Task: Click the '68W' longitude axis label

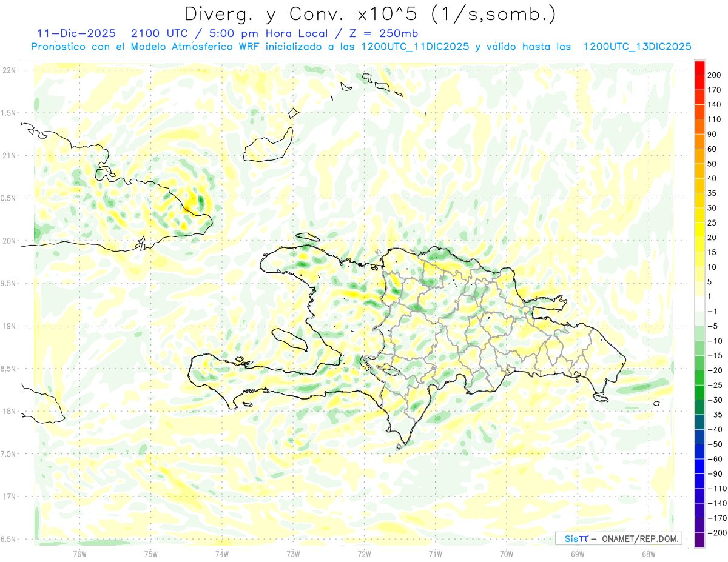Action: point(649,554)
